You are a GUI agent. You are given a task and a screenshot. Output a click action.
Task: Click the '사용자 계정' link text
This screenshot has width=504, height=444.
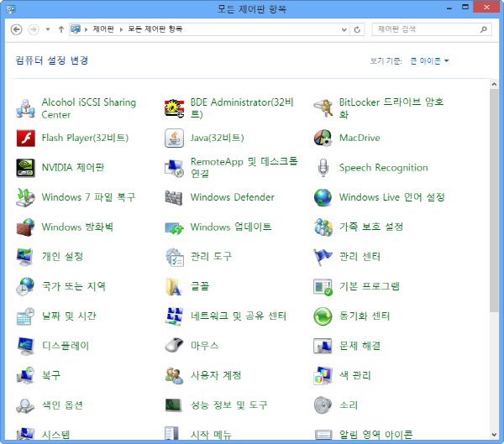(216, 375)
